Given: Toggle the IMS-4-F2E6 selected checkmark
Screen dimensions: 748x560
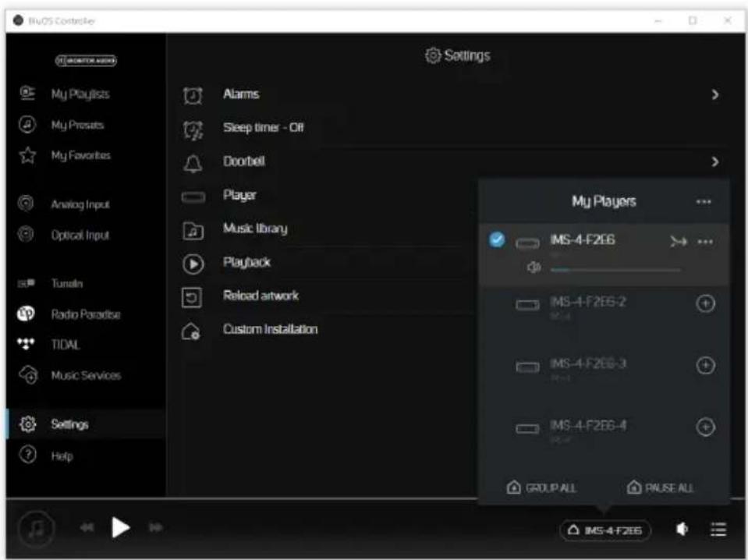Looking at the screenshot, I should coord(497,239).
